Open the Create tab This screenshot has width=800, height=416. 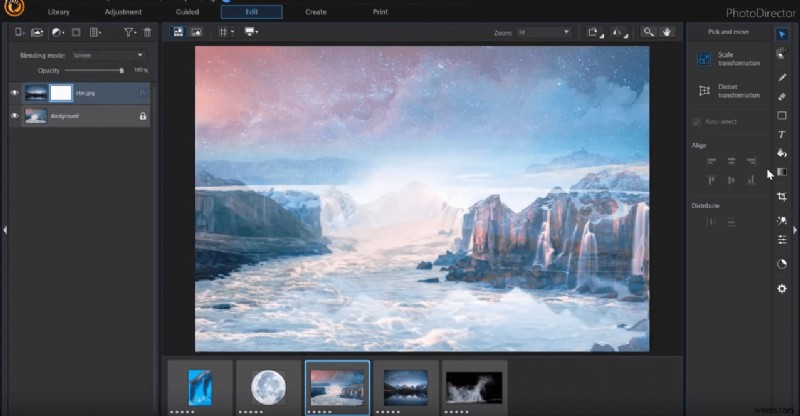click(x=316, y=12)
